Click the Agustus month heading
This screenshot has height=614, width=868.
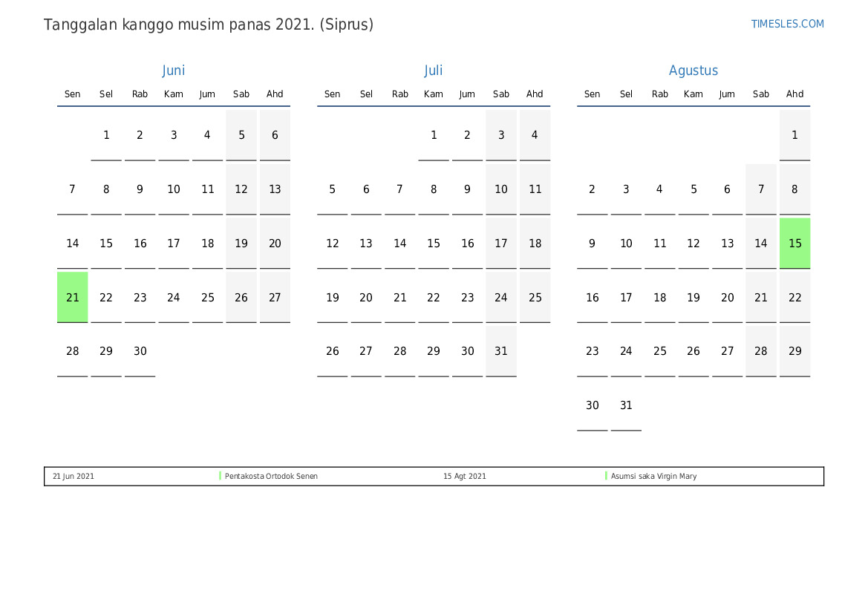click(694, 71)
